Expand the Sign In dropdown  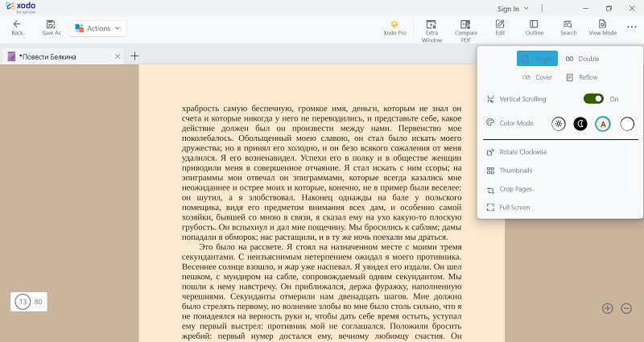[x=513, y=9]
